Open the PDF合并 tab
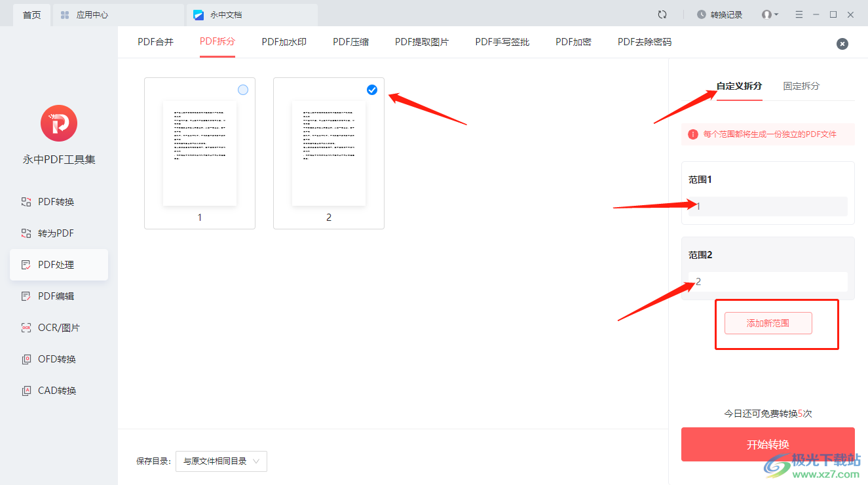The image size is (868, 485). pyautogui.click(x=155, y=42)
